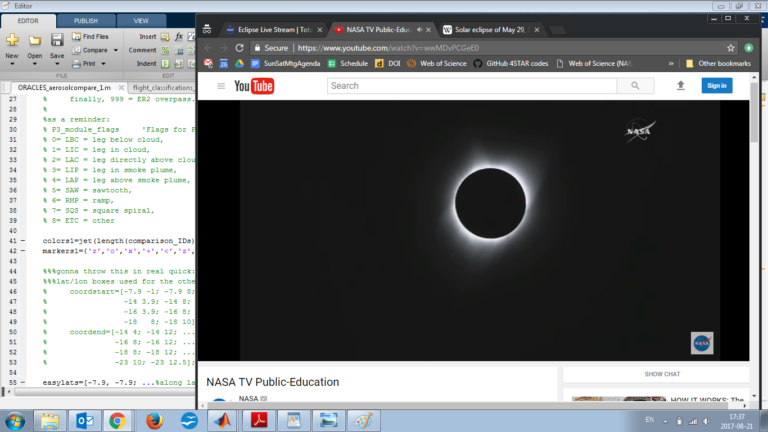
Task: Expand the Print dropdown arrow
Action: coord(103,62)
